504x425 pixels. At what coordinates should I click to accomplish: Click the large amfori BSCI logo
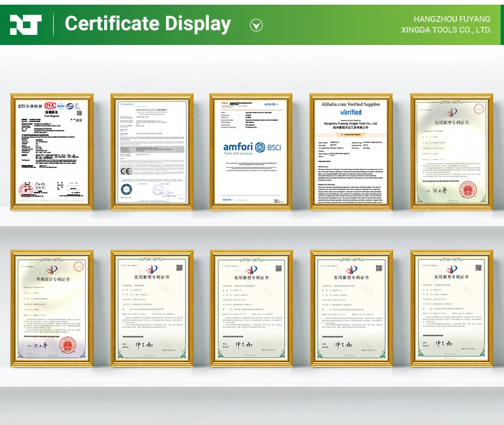click(x=251, y=147)
